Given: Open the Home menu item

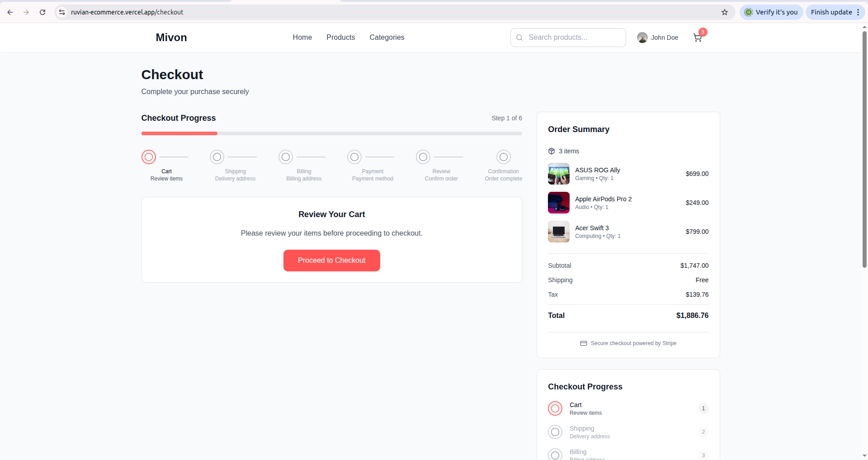Looking at the screenshot, I should (302, 38).
